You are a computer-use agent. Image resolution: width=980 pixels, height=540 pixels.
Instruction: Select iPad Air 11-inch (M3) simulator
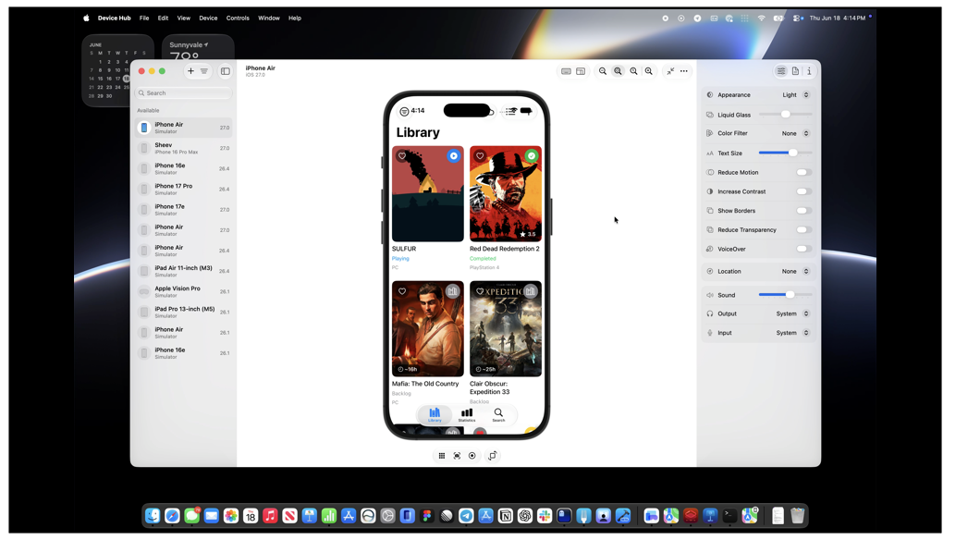(x=184, y=271)
